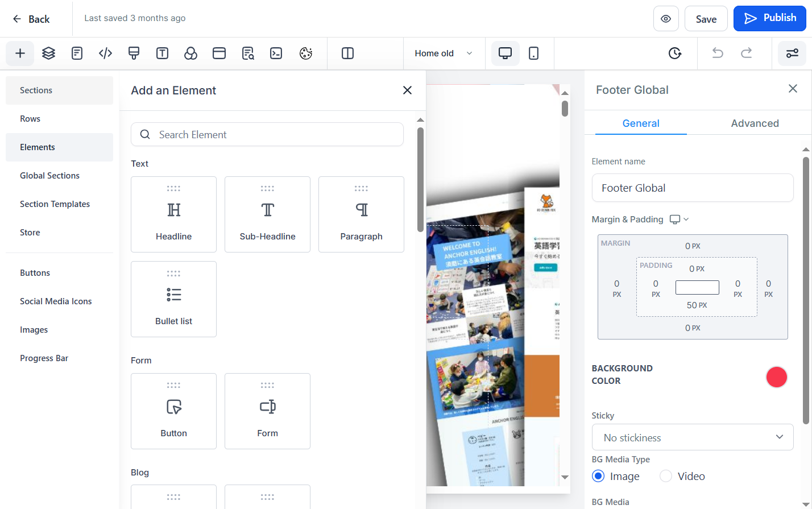Viewport: 812px width, 509px height.
Task: Switch to mobile view
Action: coord(534,53)
